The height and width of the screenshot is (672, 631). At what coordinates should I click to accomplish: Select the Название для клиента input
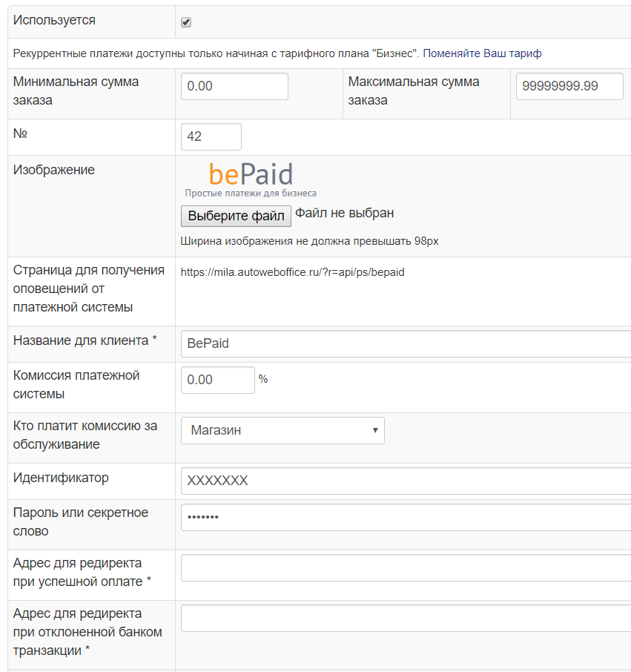[x=405, y=344]
